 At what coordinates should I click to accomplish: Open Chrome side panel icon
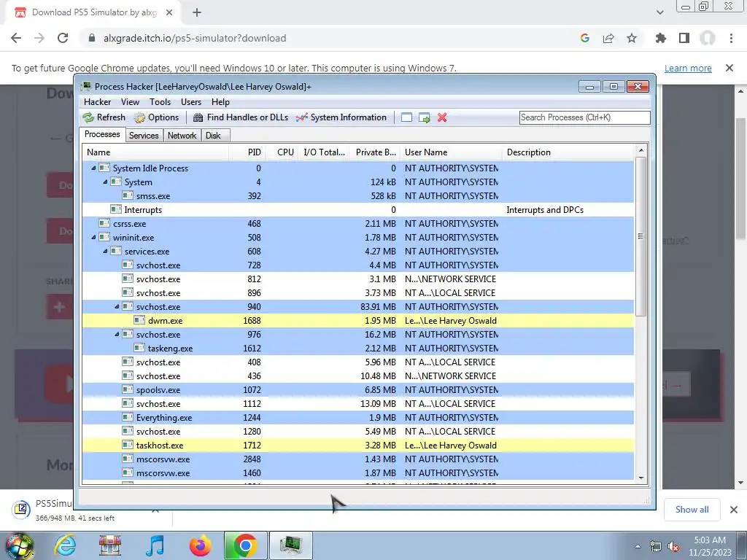684,38
